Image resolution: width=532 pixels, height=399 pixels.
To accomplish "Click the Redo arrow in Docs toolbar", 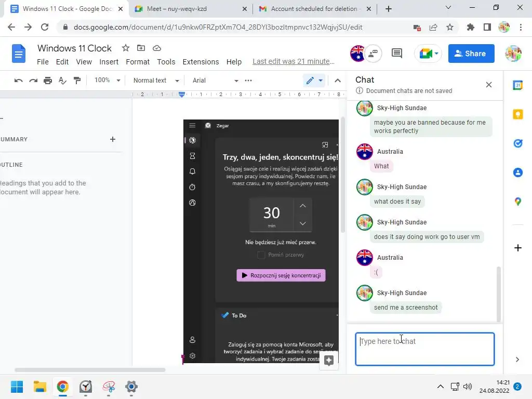I will (x=33, y=81).
